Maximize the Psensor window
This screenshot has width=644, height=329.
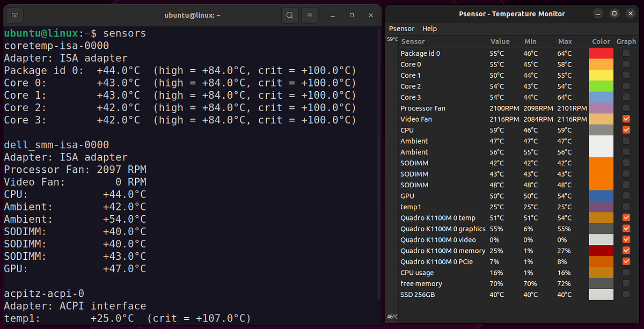[x=614, y=13]
